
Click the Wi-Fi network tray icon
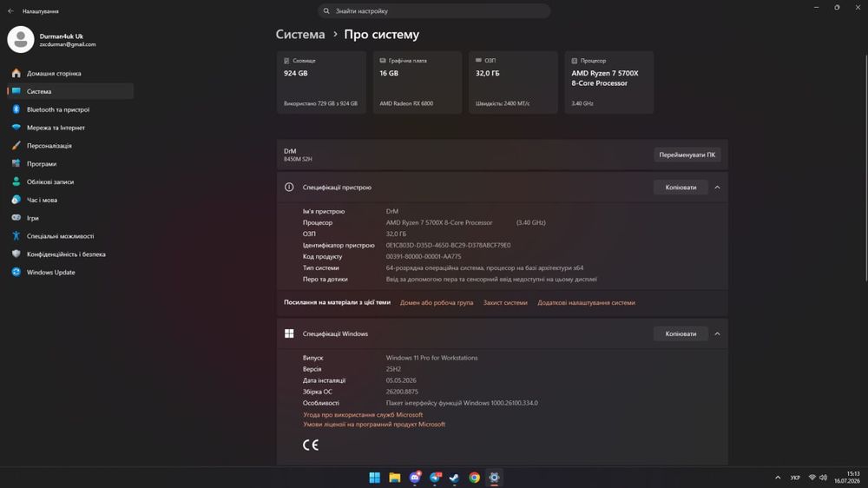click(x=812, y=478)
